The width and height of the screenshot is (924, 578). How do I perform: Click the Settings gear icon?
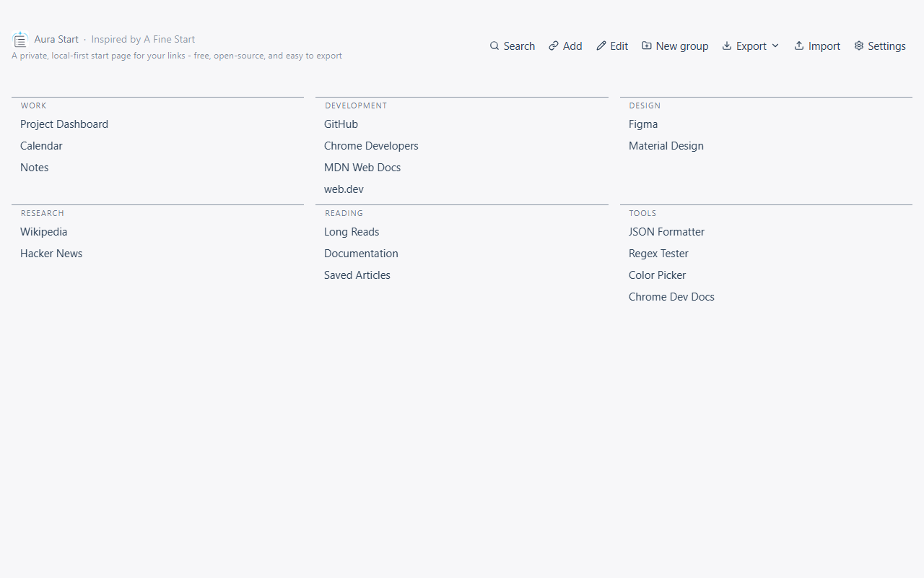tap(859, 46)
